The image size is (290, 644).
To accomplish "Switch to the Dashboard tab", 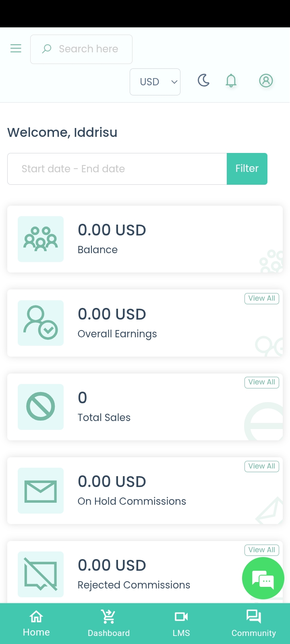I will (109, 624).
